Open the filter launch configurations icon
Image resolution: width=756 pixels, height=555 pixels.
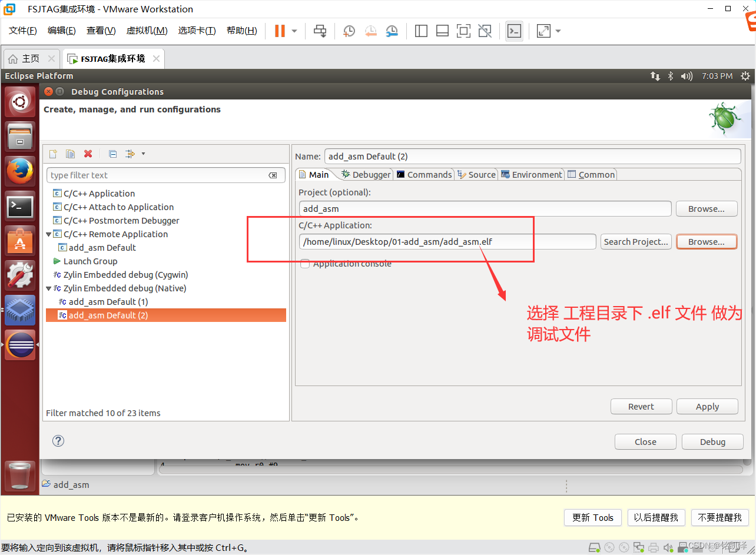point(131,154)
